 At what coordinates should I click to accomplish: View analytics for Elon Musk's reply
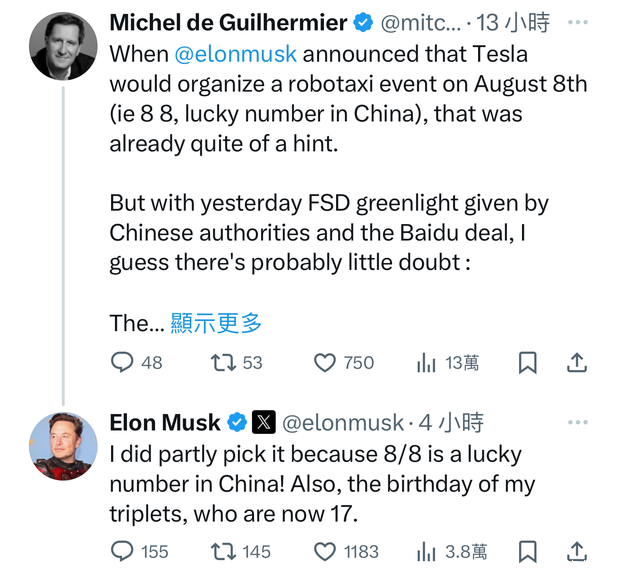pos(427,551)
